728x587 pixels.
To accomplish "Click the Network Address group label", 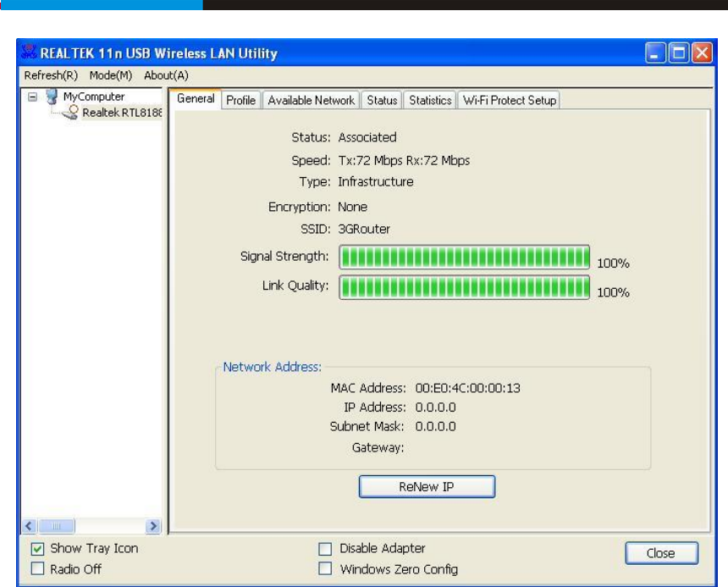I will [x=272, y=367].
